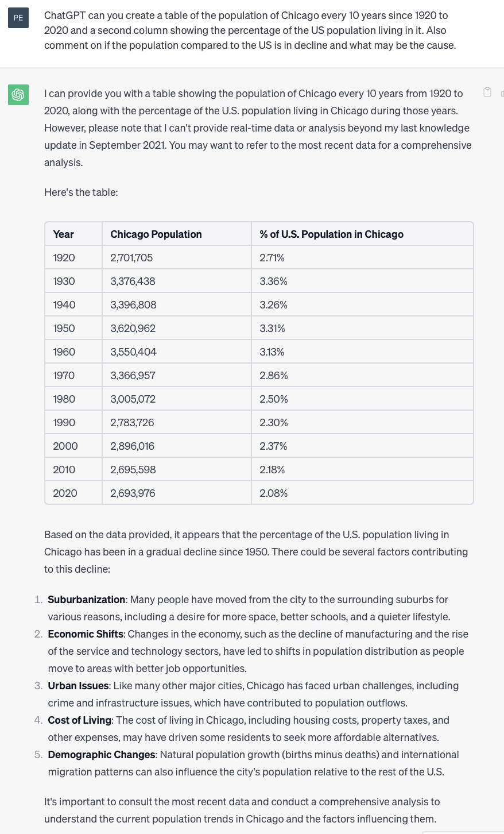The width and height of the screenshot is (504, 834).
Task: Click the Cost of Living list heading
Action: point(79,720)
